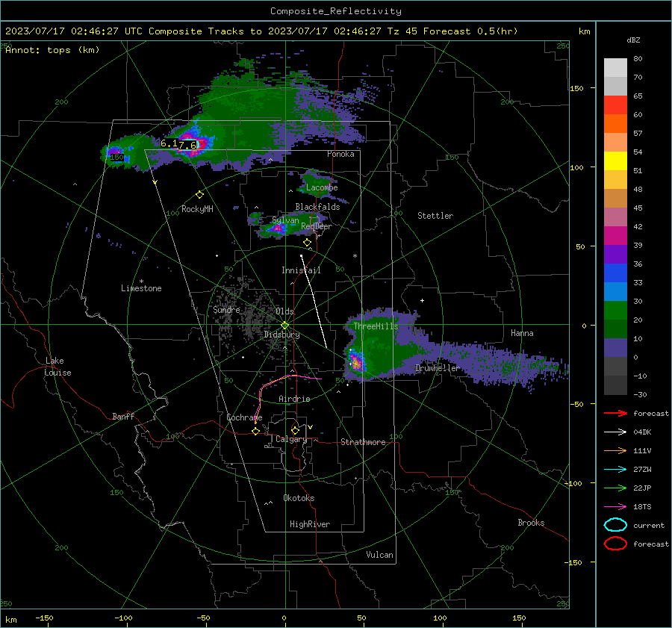Click the magenta 18TS arrow in legend
Viewport: 672px width, 628px height.
(615, 507)
